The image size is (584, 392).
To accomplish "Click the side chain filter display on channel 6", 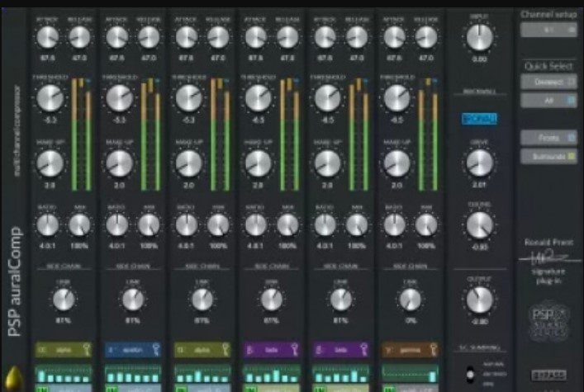I will click(x=410, y=374).
